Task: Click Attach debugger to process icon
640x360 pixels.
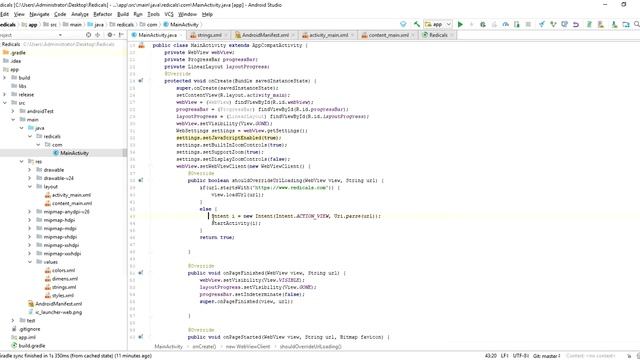Action: point(517,24)
